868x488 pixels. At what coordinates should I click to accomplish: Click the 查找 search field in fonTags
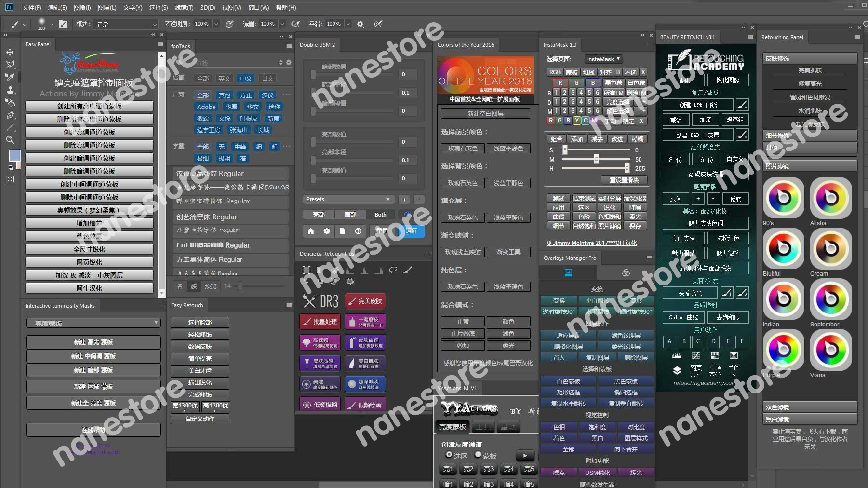tap(231, 63)
